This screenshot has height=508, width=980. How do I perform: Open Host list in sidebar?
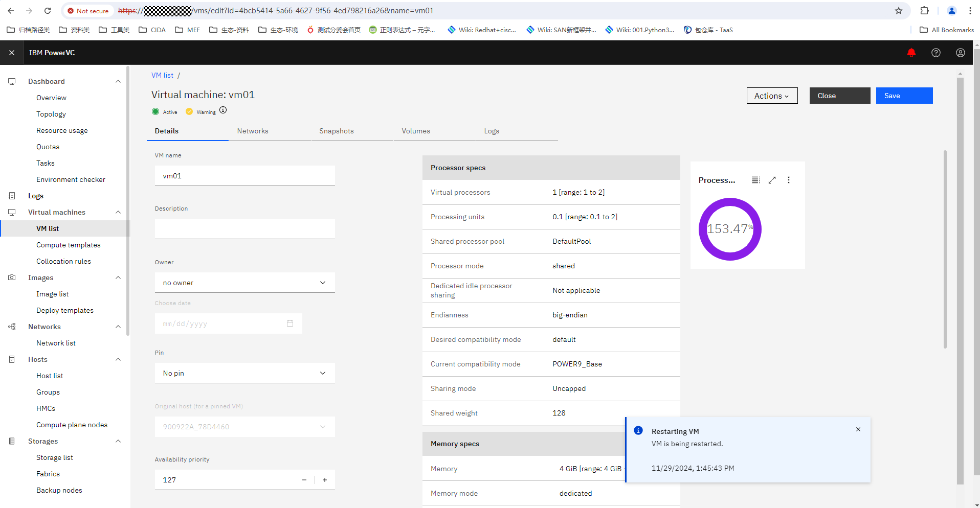(x=50, y=376)
